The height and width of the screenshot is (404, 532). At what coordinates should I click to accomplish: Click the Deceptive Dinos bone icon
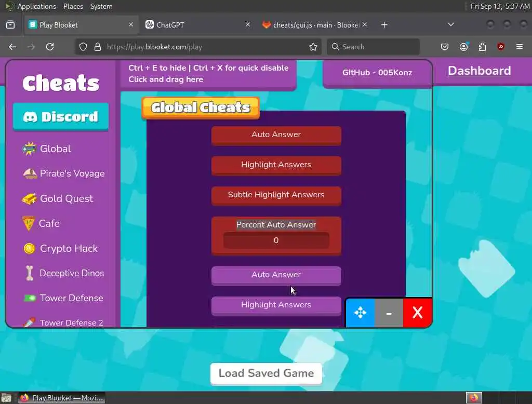click(30, 273)
